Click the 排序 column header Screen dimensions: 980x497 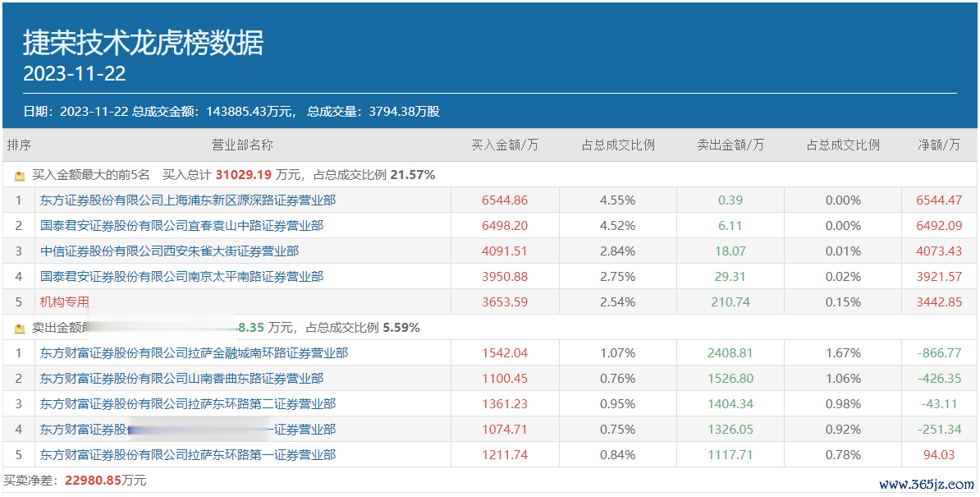pos(19,145)
